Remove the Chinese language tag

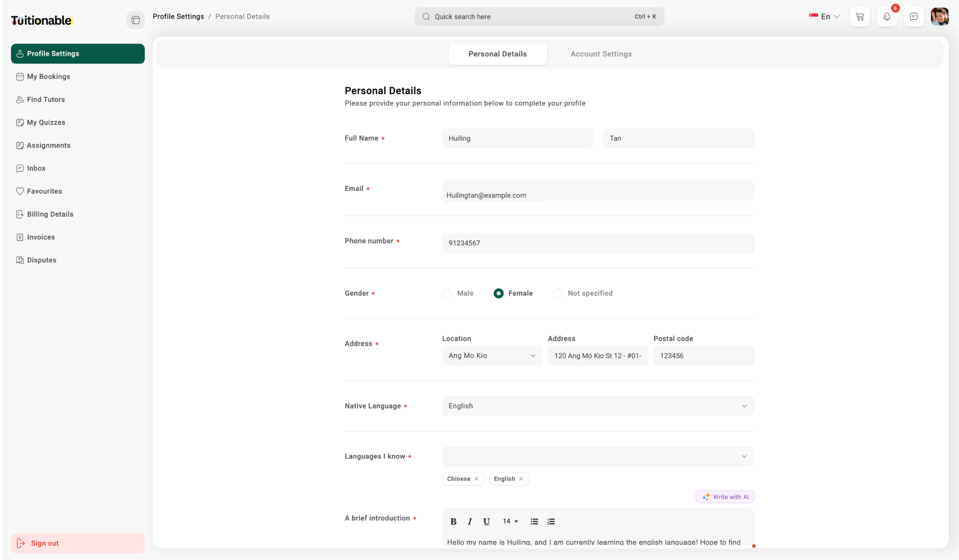[477, 479]
